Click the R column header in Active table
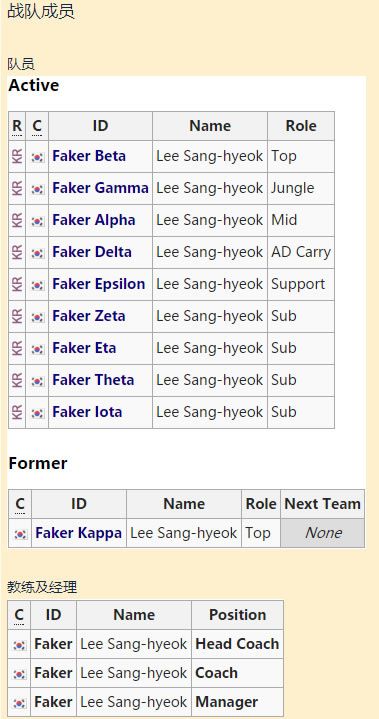379x719 pixels. click(17, 126)
